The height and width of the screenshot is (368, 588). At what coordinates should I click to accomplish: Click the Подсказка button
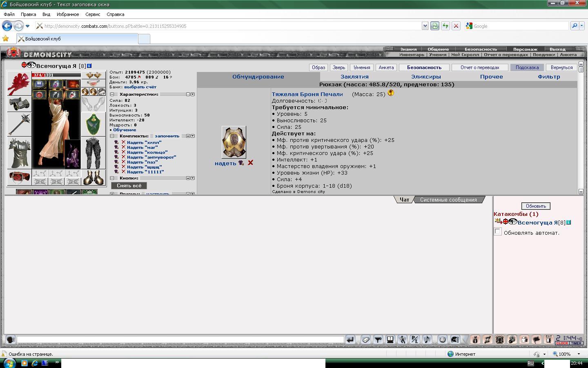click(x=527, y=67)
